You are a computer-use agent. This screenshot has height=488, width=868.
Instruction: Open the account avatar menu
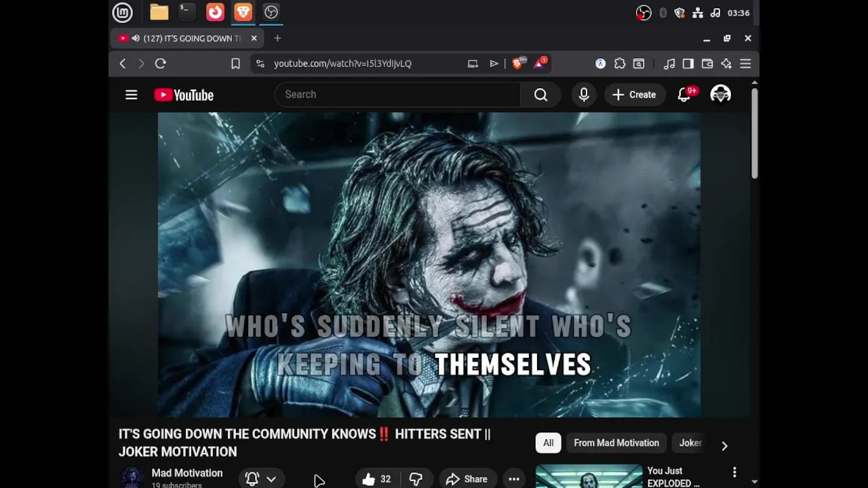click(x=720, y=95)
